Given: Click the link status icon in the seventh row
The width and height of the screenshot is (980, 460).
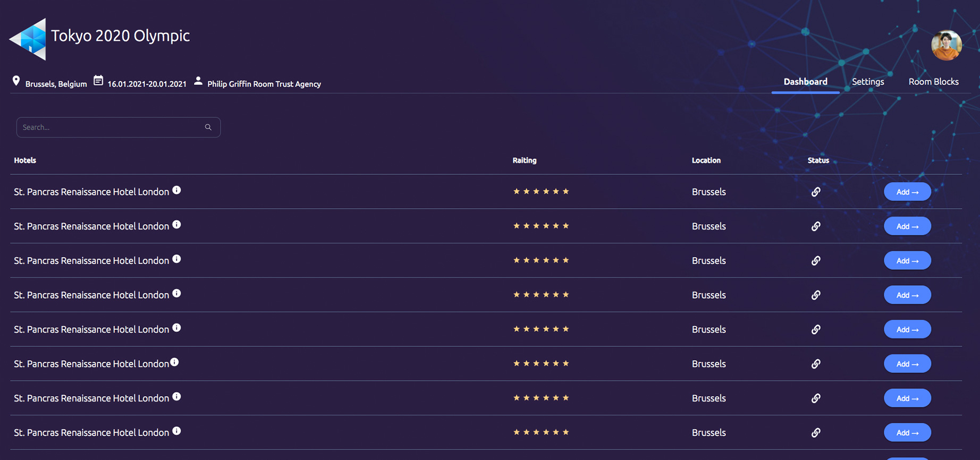Looking at the screenshot, I should (x=816, y=398).
